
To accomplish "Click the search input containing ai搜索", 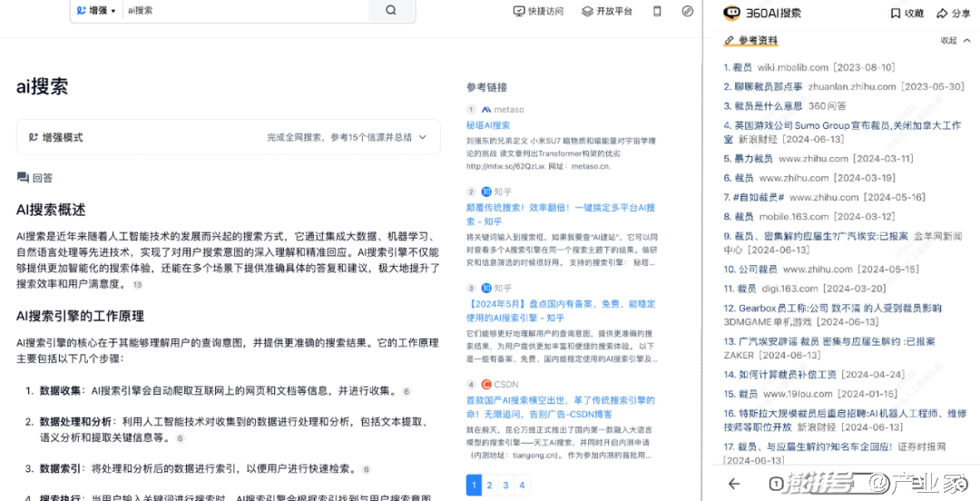I will point(245,11).
